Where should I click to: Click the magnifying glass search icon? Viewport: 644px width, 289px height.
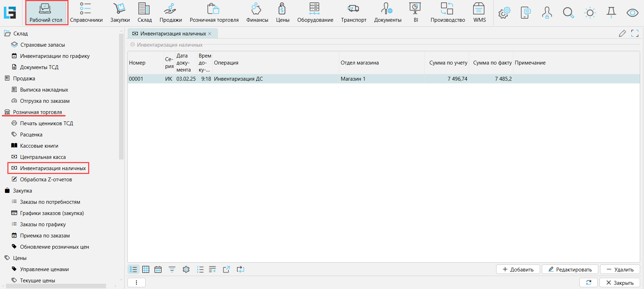point(568,13)
